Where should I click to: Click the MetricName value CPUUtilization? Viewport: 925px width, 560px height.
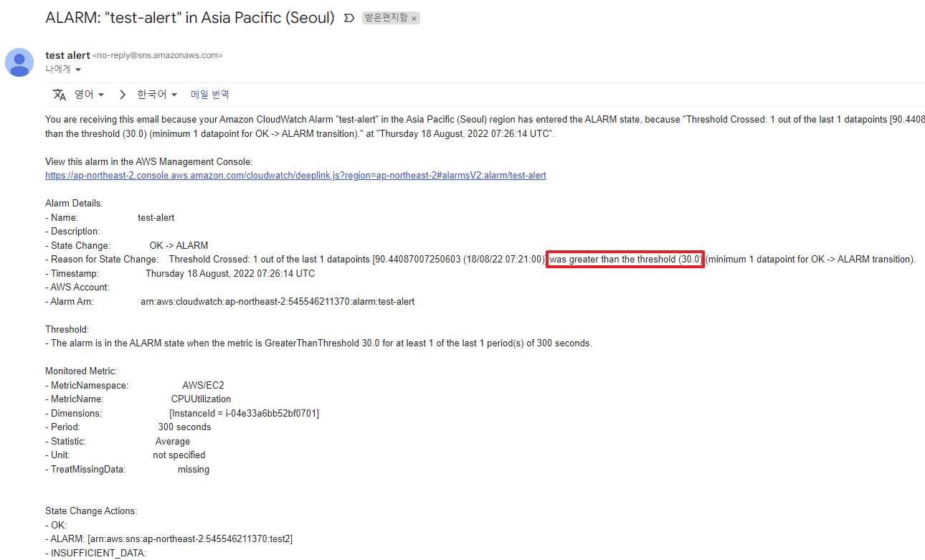coord(201,399)
